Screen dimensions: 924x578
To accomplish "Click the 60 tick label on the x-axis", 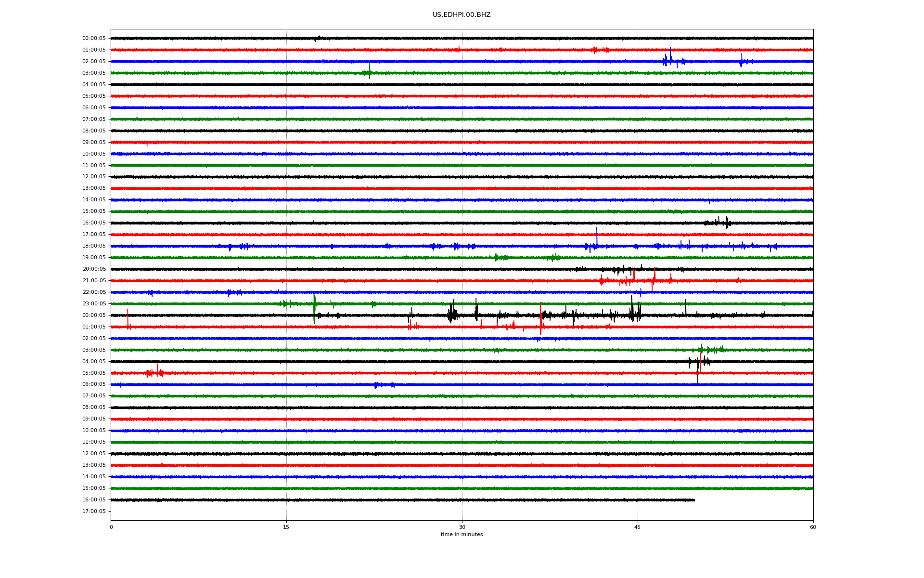I will pyautogui.click(x=813, y=527).
